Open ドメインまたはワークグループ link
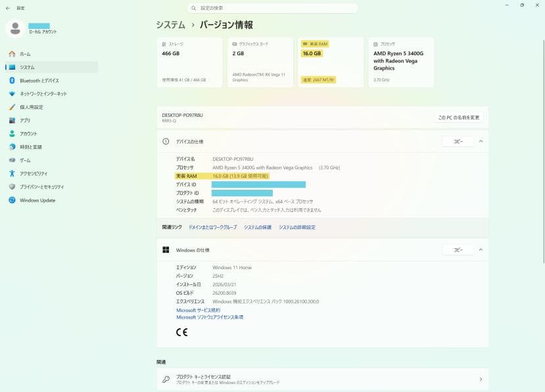This screenshot has width=545, height=392. pos(213,227)
